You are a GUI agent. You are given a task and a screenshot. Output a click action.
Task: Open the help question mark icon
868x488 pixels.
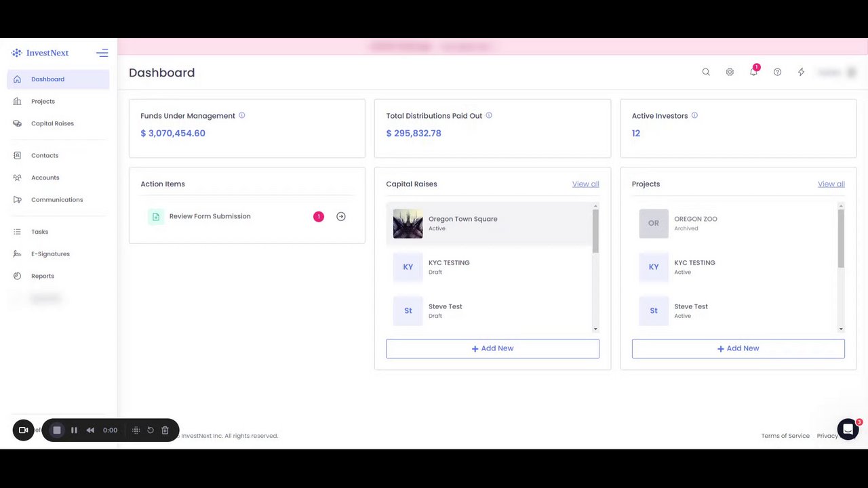point(777,72)
